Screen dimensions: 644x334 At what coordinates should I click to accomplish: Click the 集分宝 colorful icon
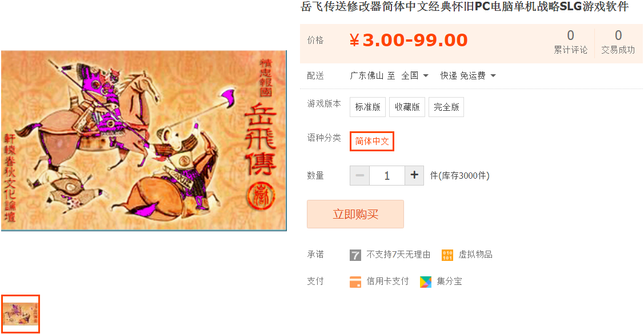[426, 282]
